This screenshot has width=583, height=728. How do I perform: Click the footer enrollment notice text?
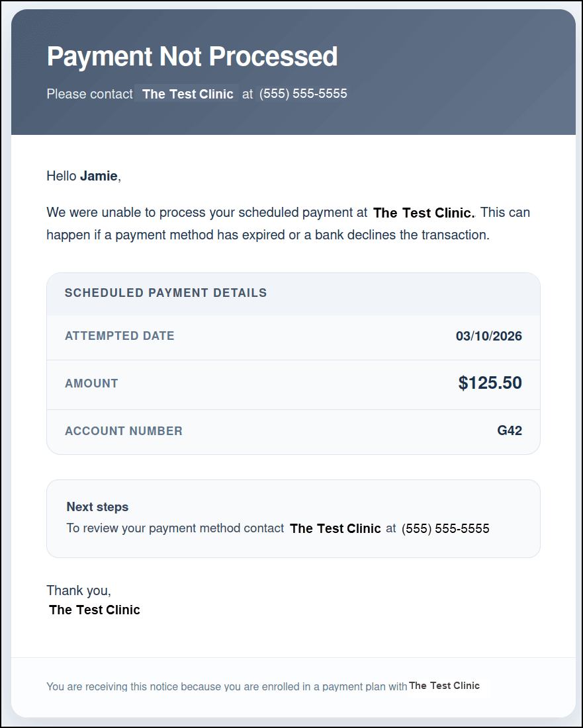click(226, 687)
